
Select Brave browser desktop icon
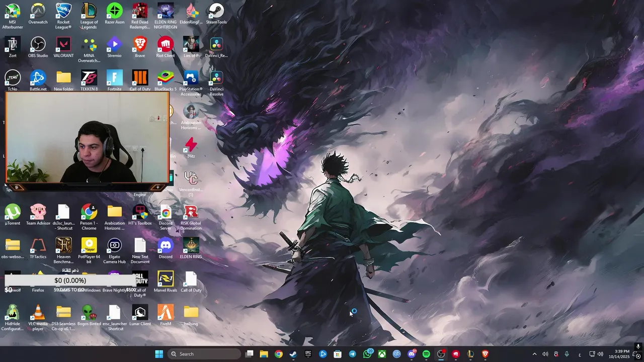[140, 48]
